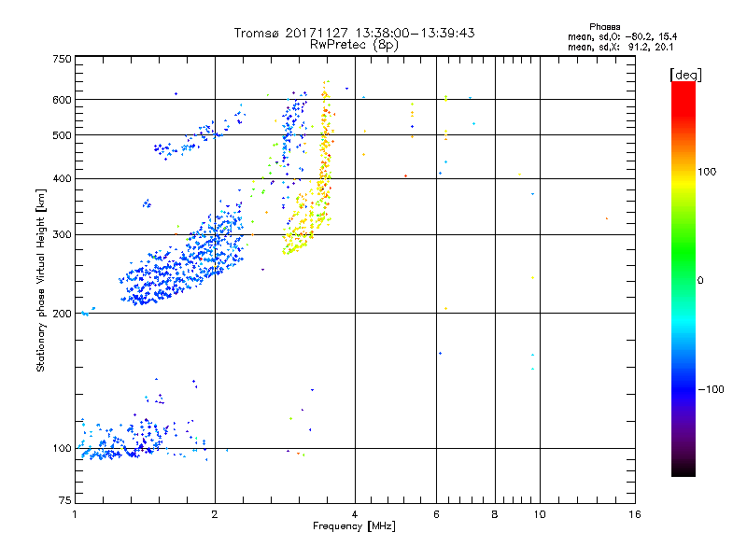Click the frequency-axis tick label "4"
Image resolution: width=747 pixels, height=560 pixels.
click(x=355, y=514)
